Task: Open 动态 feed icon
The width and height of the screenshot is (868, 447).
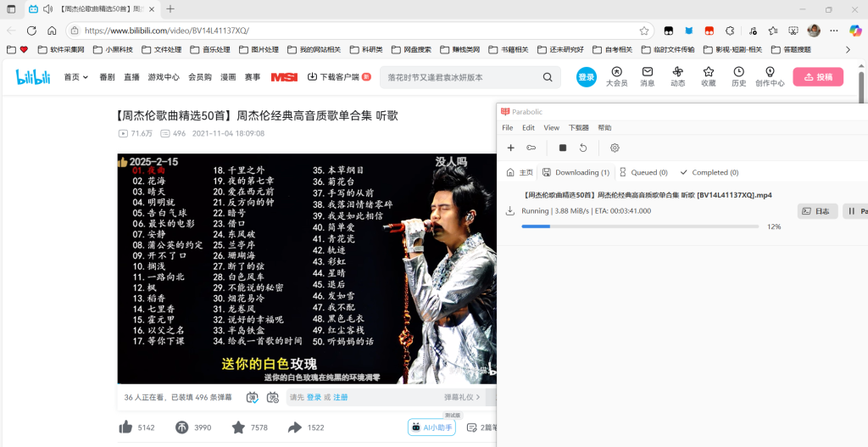Action: coord(677,77)
